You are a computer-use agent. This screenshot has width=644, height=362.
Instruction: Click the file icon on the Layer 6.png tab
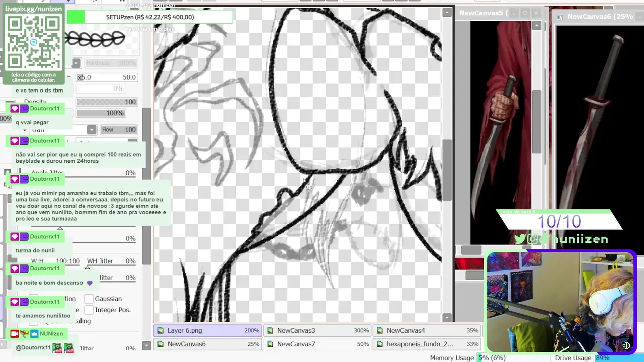[160, 330]
